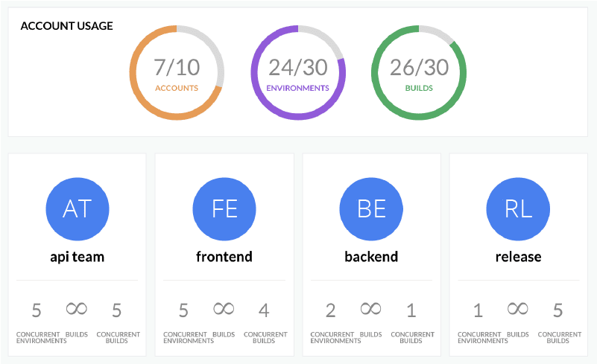The width and height of the screenshot is (597, 364).
Task: Click the infinity builds icon under api team
Action: (x=77, y=308)
